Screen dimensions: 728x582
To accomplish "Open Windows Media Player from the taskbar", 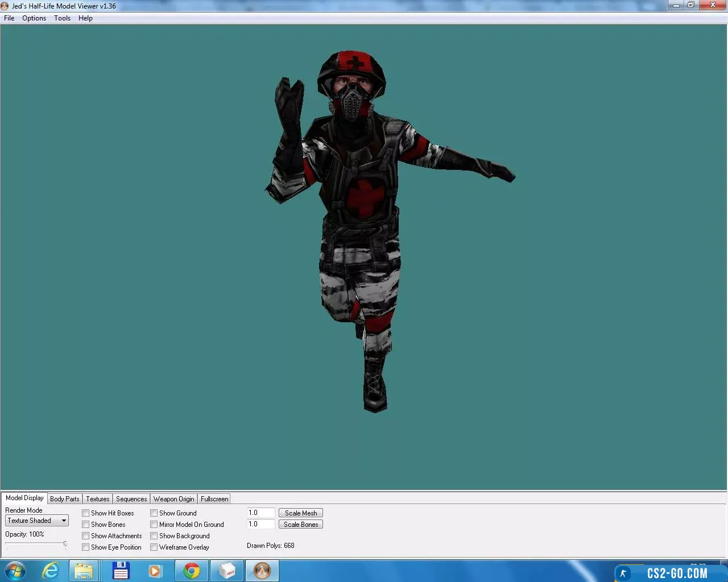I will [x=155, y=571].
